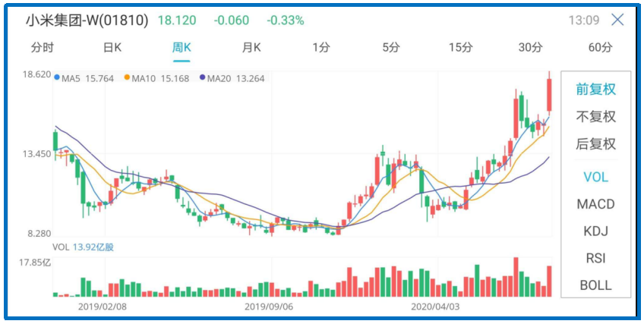The width and height of the screenshot is (644, 324).
Task: Show the 5分 five-minute chart
Action: [390, 47]
